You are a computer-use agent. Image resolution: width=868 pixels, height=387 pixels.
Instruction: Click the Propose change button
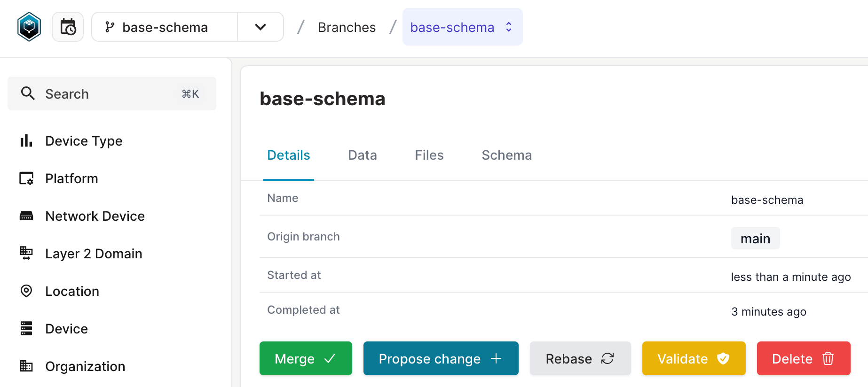(441, 358)
